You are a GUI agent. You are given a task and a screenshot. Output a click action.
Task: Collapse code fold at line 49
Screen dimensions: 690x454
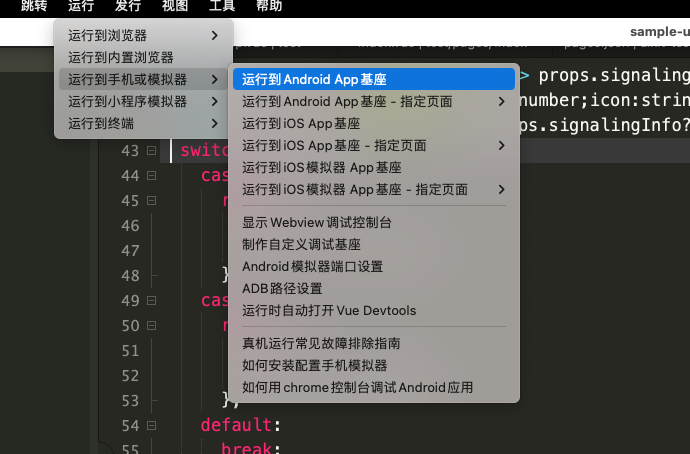[x=151, y=300]
